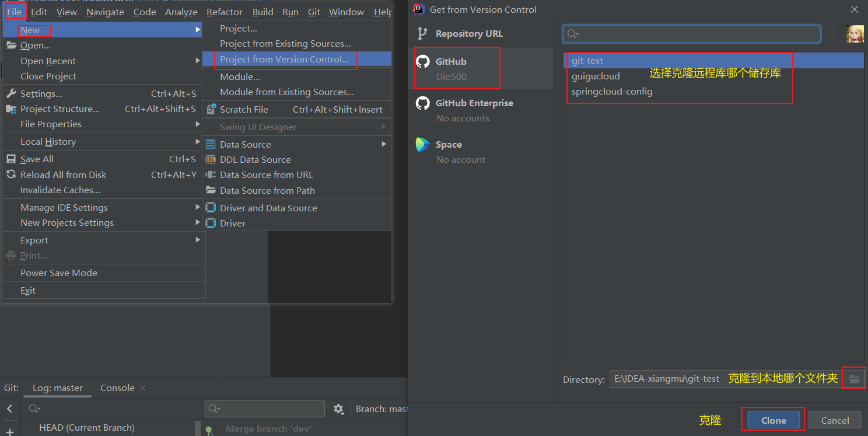Click the DDL Data Source icon in the submenu
Viewport: 868px width, 436px height.
coord(211,159)
